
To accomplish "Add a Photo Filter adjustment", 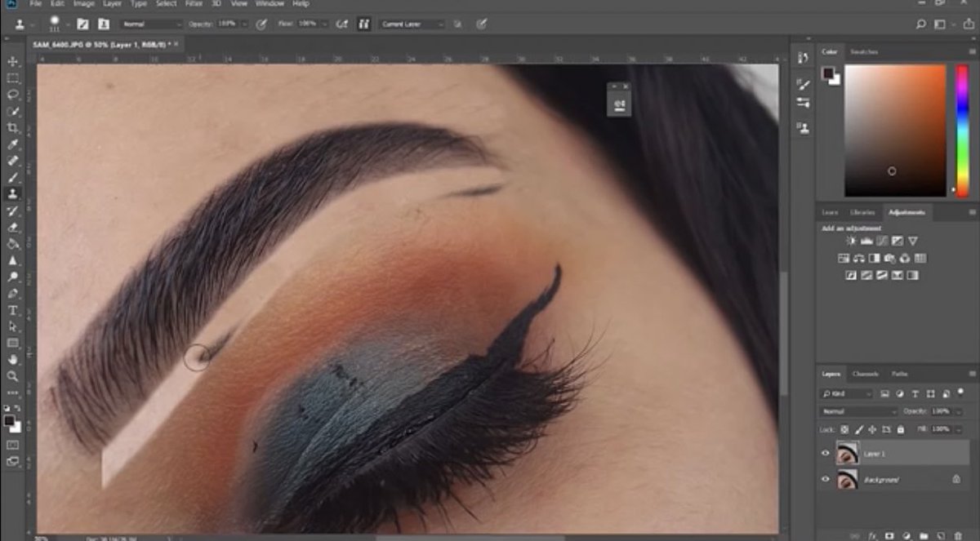I will pos(890,259).
